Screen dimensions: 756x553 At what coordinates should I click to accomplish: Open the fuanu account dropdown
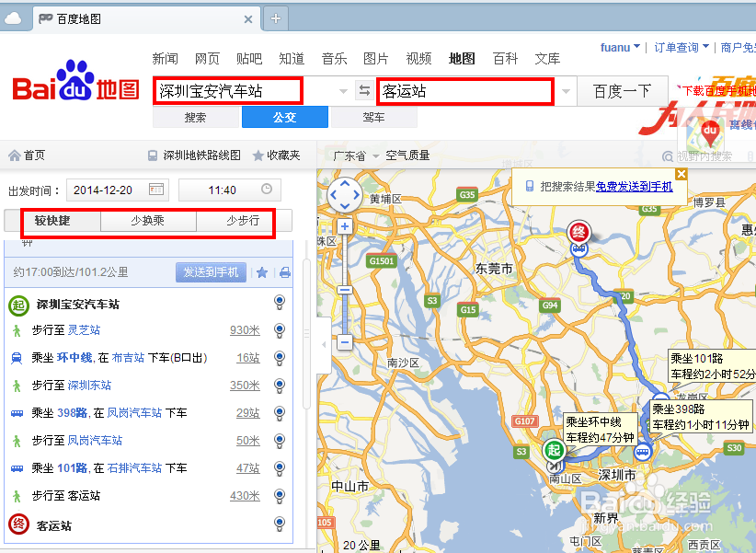click(x=620, y=47)
